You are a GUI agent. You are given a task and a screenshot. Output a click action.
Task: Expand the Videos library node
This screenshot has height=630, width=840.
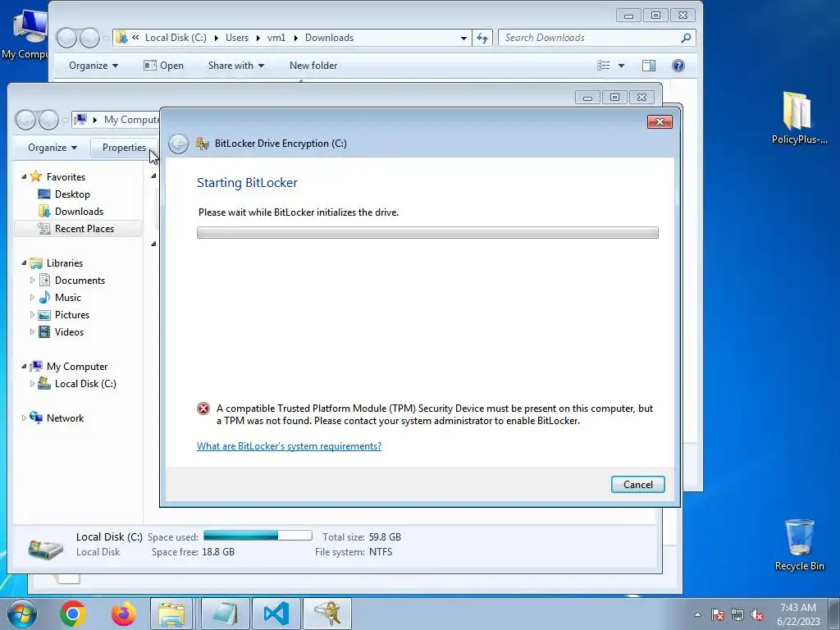click(x=32, y=331)
